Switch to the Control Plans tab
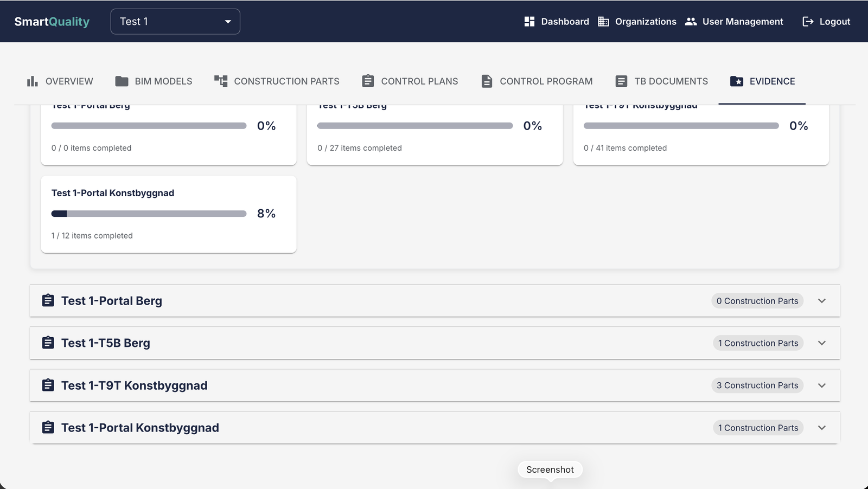 410,81
